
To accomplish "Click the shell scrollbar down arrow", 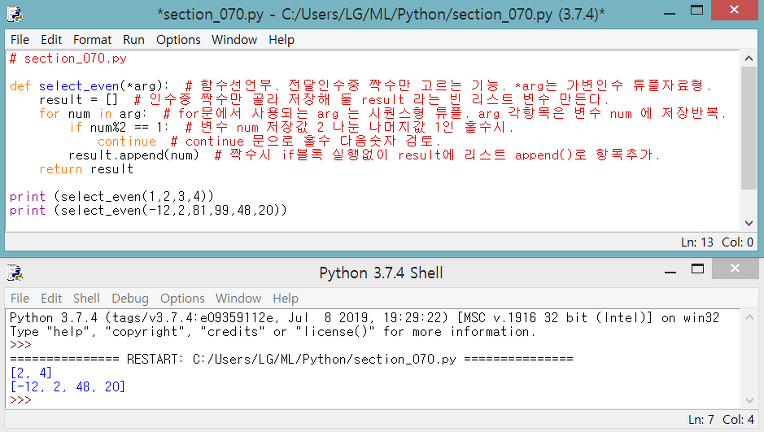I will (x=749, y=401).
